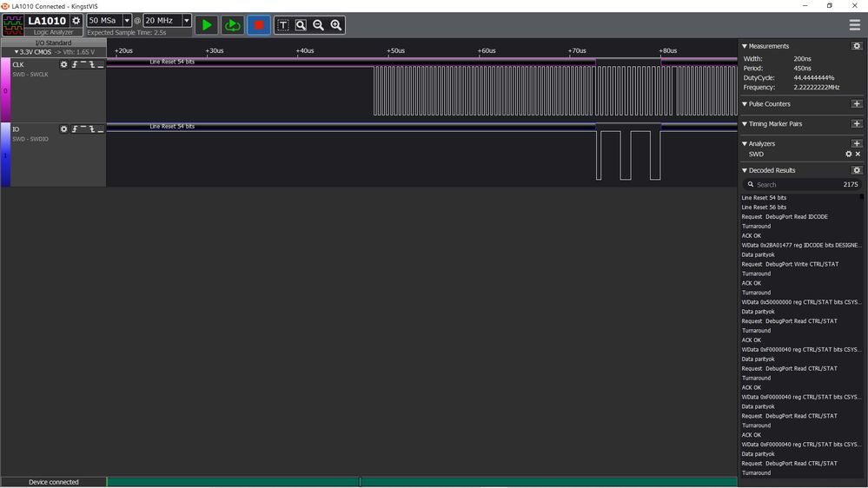Start repeated capture with loop play button
The height and width of the screenshot is (488, 868).
tap(233, 25)
